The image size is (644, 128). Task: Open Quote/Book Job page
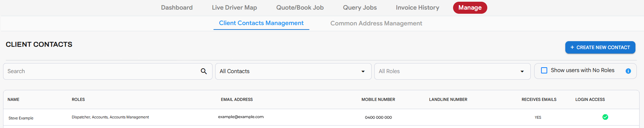click(x=300, y=8)
